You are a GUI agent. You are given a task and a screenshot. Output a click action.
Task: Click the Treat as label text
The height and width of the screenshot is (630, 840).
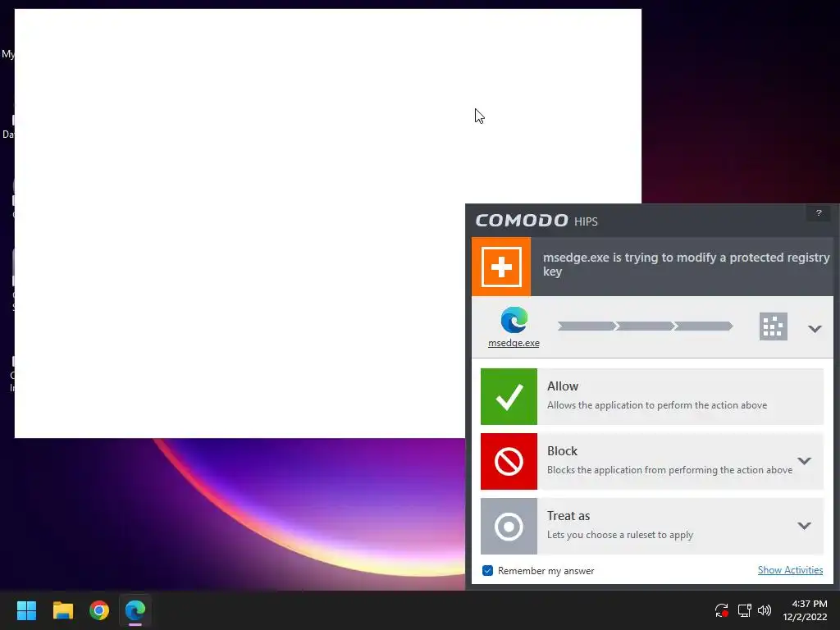[x=568, y=516]
